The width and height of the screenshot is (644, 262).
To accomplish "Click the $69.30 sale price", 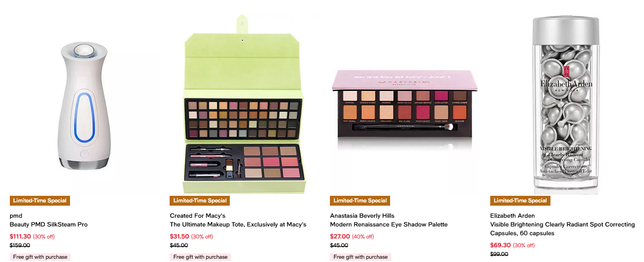I will pyautogui.click(x=500, y=245).
